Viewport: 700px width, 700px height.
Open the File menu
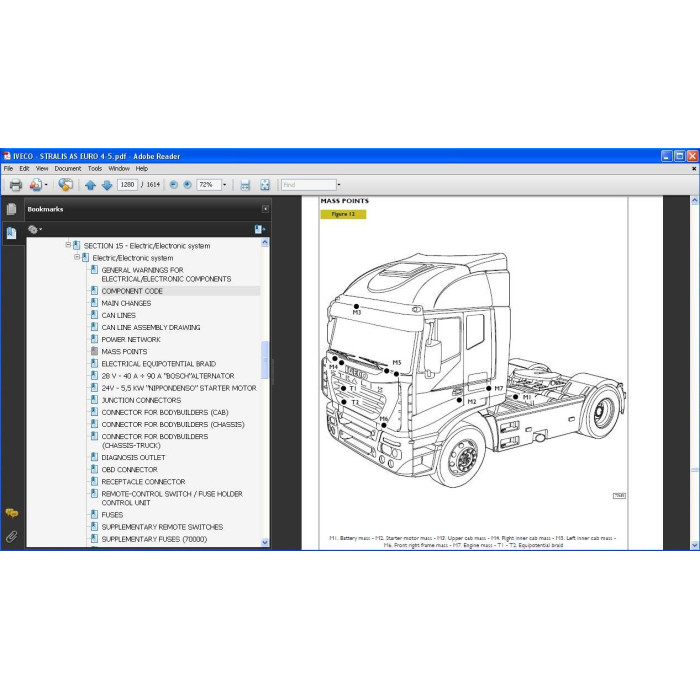click(x=8, y=169)
